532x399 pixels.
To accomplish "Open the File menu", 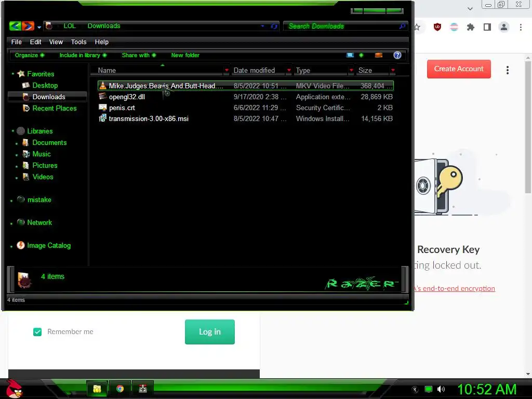I will point(16,42).
